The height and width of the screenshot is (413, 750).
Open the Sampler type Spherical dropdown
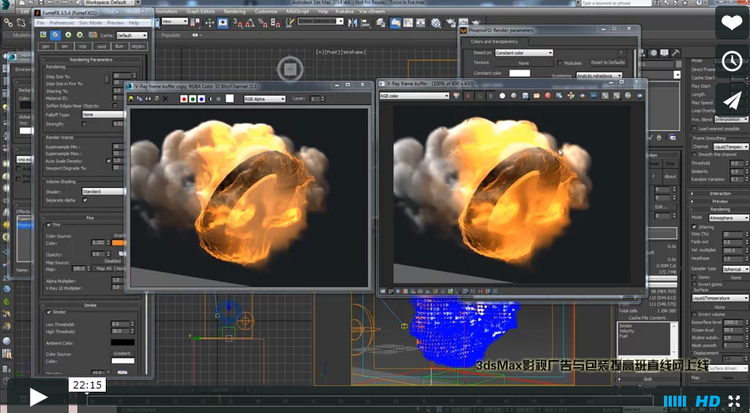[735, 269]
